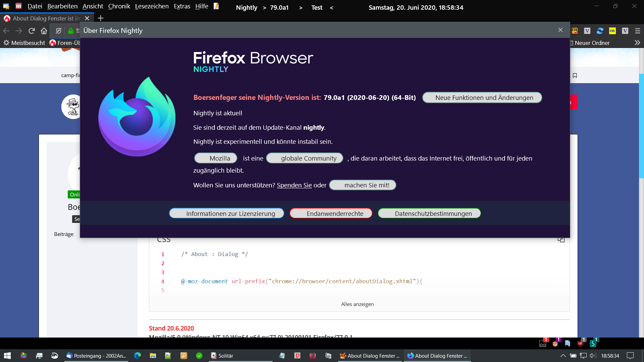This screenshot has height=362, width=644.
Task: Open the Spenden Sie link
Action: pos(294,185)
